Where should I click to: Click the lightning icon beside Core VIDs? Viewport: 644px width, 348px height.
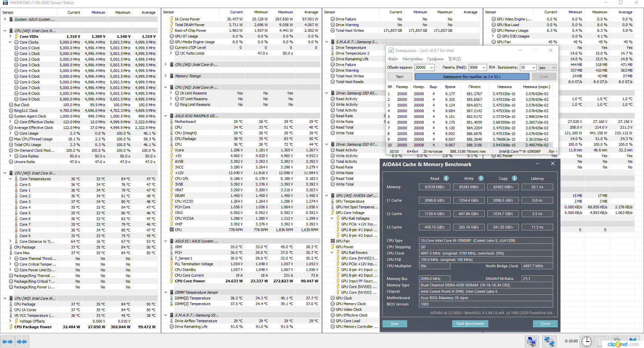[16, 37]
